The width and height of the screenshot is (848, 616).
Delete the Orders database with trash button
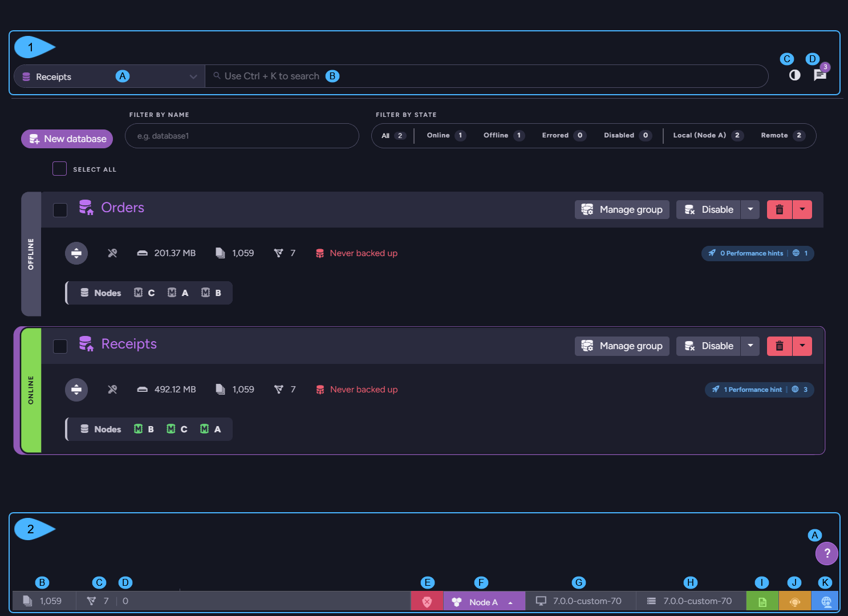pos(780,209)
